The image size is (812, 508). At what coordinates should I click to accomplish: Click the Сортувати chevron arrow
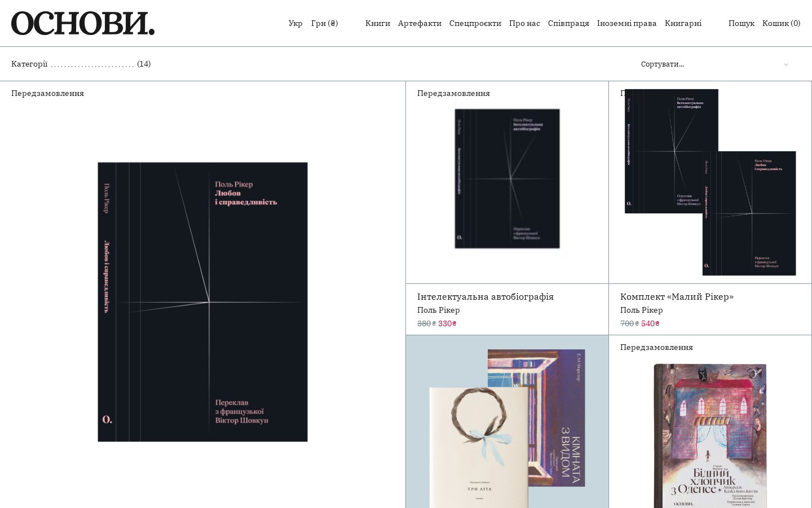786,64
